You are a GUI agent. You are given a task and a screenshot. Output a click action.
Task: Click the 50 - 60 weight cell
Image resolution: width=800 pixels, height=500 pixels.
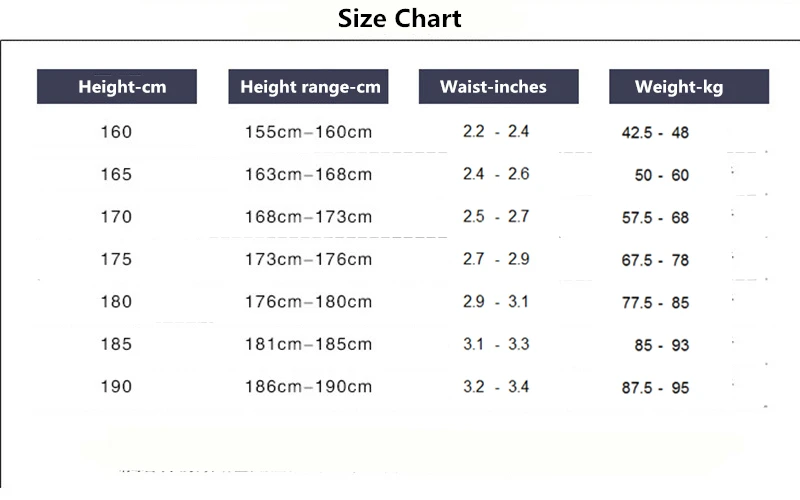pos(661,175)
